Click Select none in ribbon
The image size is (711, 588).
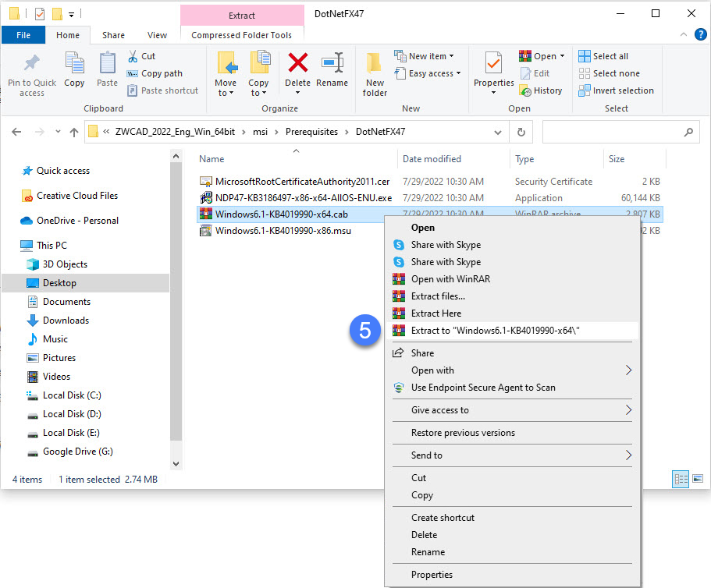click(x=610, y=73)
